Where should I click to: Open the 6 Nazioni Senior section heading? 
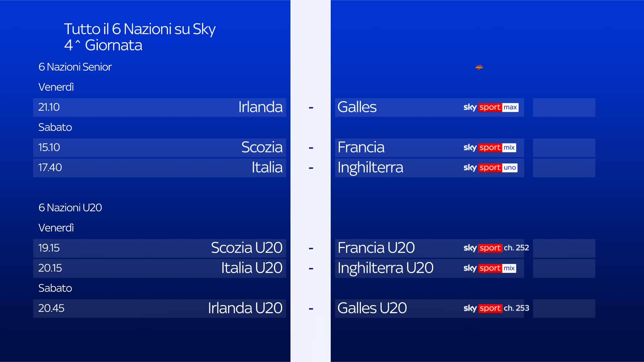tap(75, 67)
